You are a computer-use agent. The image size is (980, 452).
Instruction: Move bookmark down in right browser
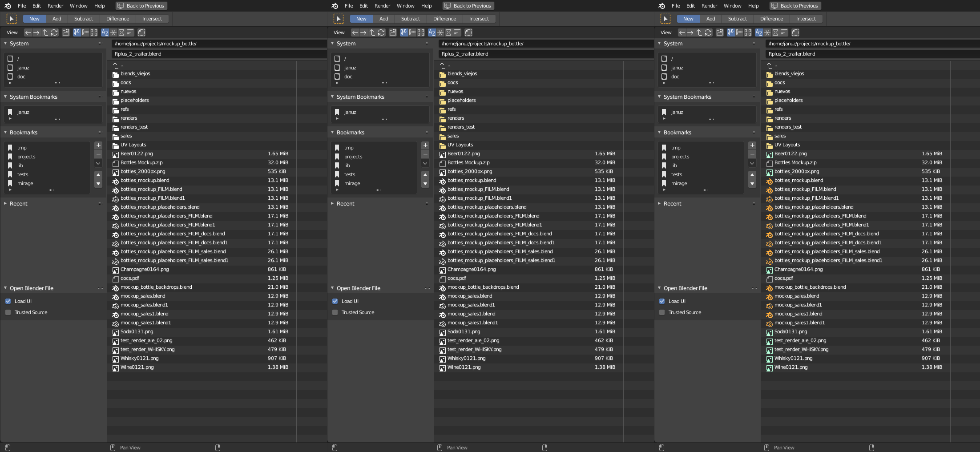pyautogui.click(x=752, y=184)
